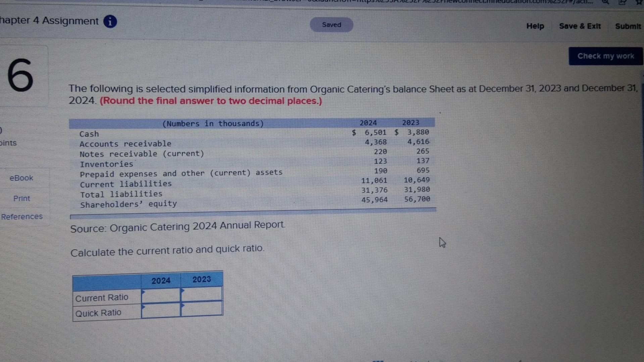The height and width of the screenshot is (362, 644).
Task: Click the Saved status button
Action: click(331, 24)
